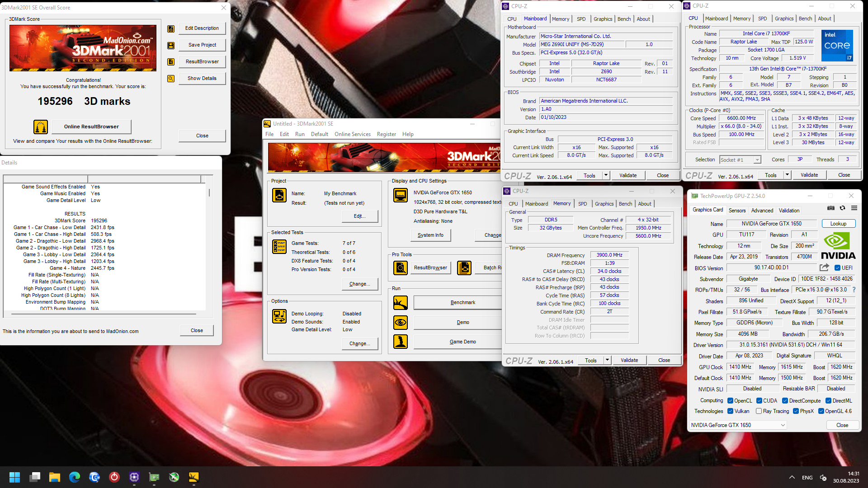The height and width of the screenshot is (488, 868).
Task: Click the Benchmark run icon
Action: (401, 303)
